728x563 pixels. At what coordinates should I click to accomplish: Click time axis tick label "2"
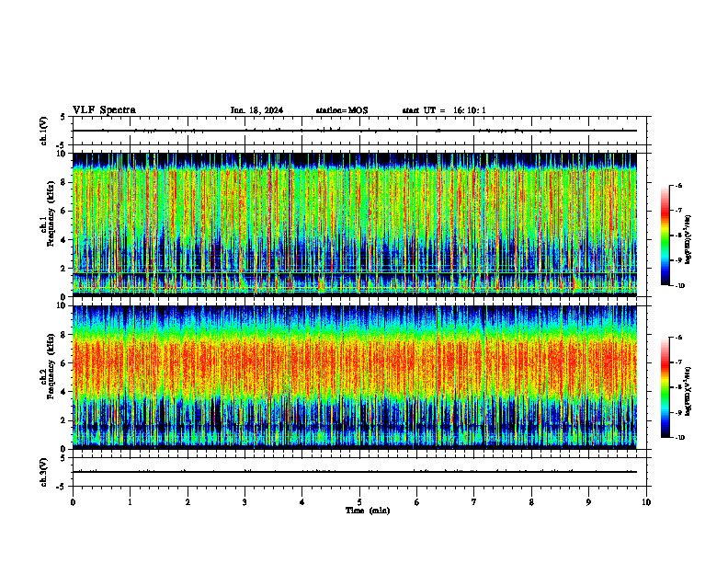[188, 502]
